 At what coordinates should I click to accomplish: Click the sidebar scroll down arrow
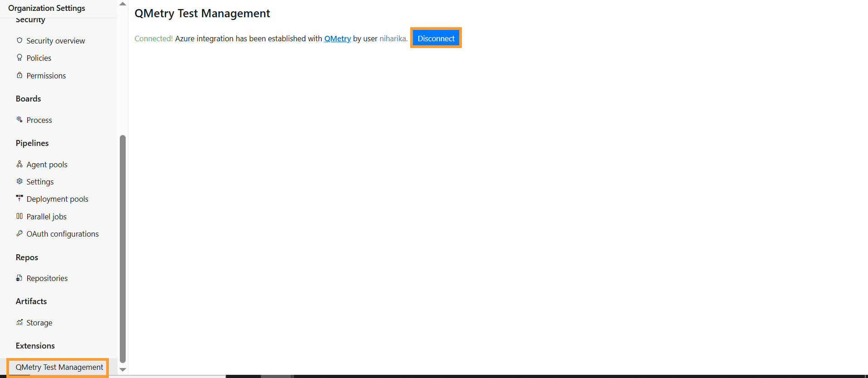click(123, 370)
